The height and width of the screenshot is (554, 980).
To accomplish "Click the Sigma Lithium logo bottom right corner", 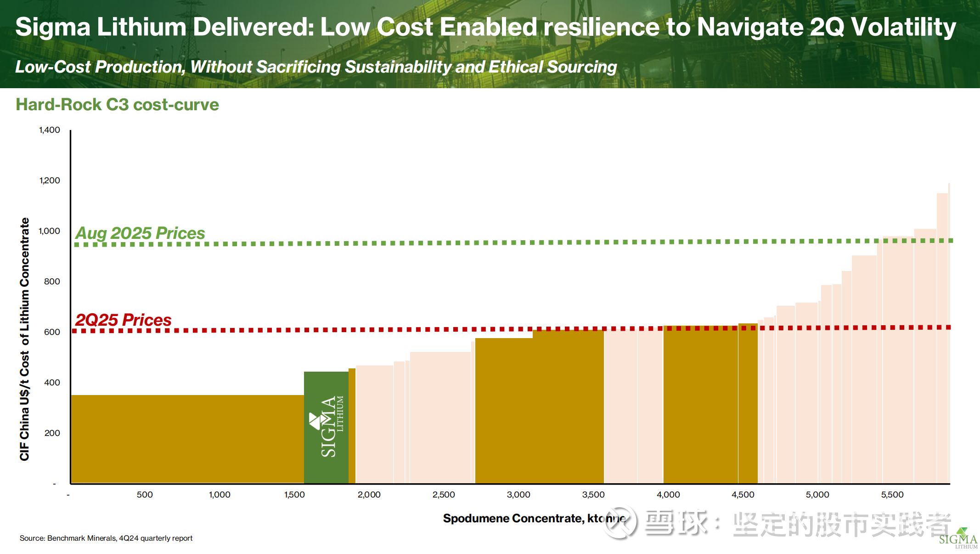I will [958, 538].
